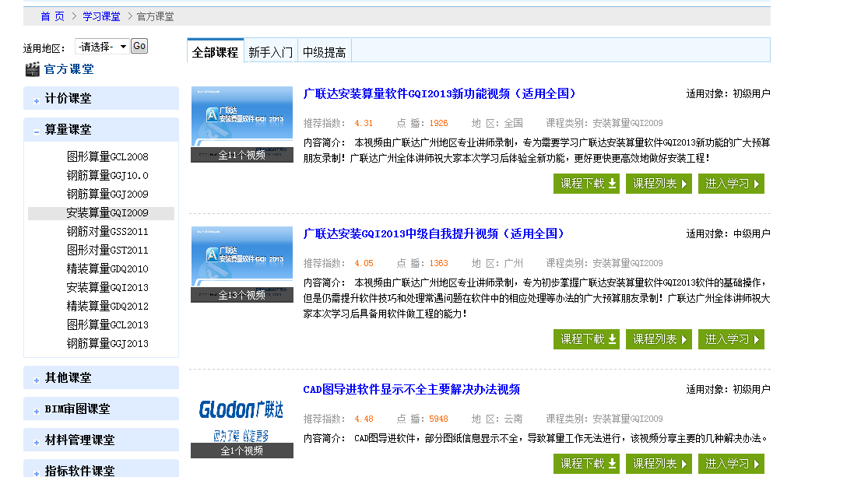The width and height of the screenshot is (868, 477).
Task: Open 广联达安装GQI2013中级自我提升视频 title link
Action: pos(434,233)
